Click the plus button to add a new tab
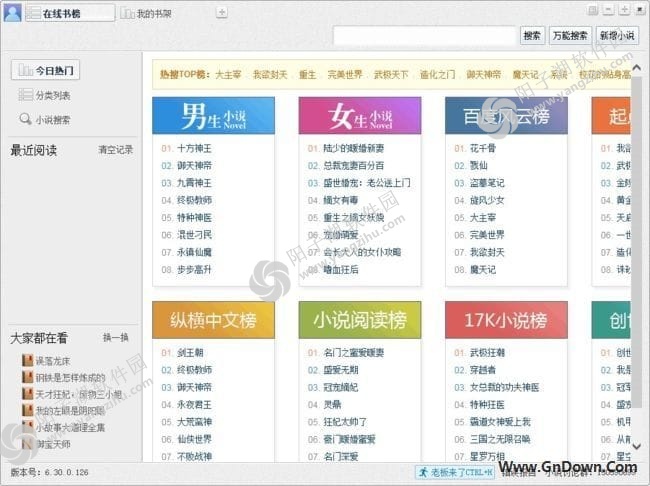This screenshot has height=486, width=650. point(222,12)
